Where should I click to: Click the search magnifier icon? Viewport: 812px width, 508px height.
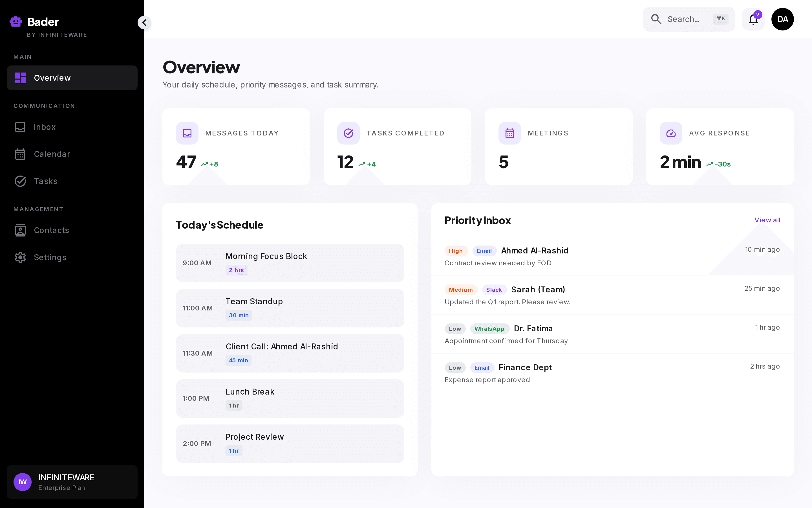pyautogui.click(x=656, y=19)
